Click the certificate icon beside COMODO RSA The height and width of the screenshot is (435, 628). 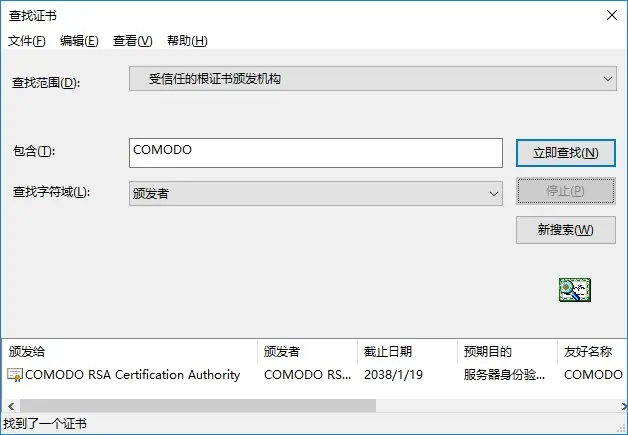(15, 375)
